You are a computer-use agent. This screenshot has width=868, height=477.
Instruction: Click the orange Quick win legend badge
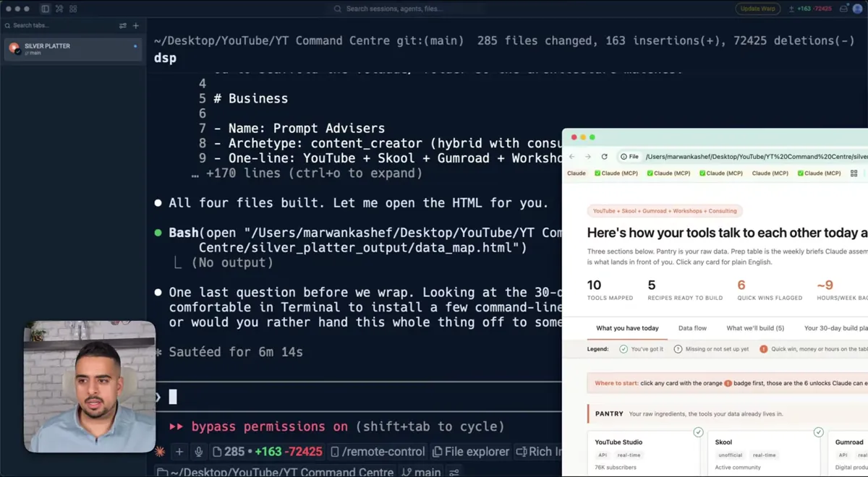tap(763, 349)
